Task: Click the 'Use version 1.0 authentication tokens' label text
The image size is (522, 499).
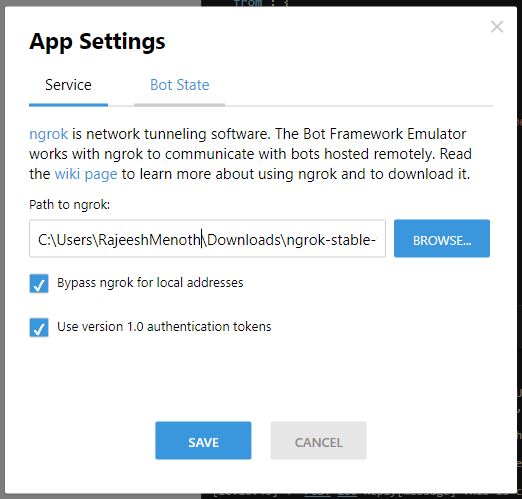Action: (164, 326)
